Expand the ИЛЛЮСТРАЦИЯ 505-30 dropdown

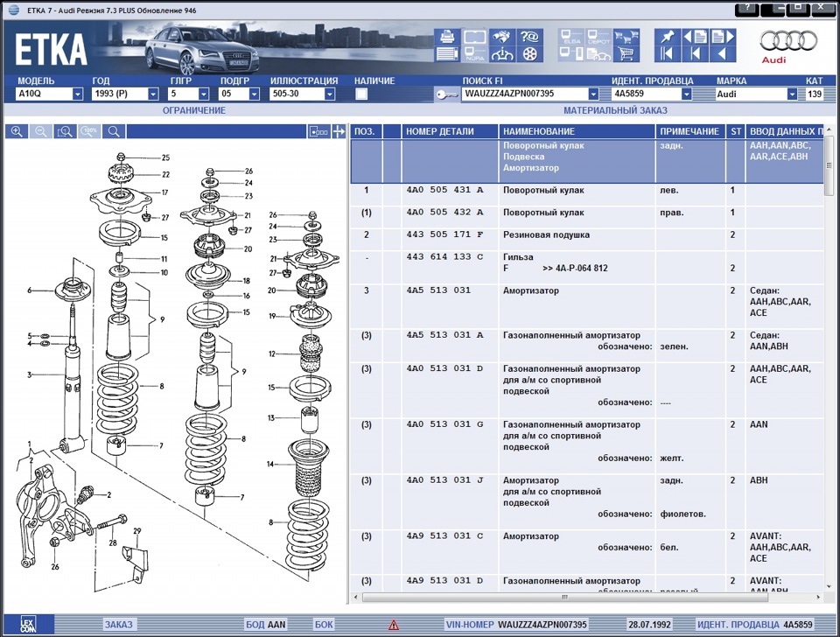coord(330,94)
